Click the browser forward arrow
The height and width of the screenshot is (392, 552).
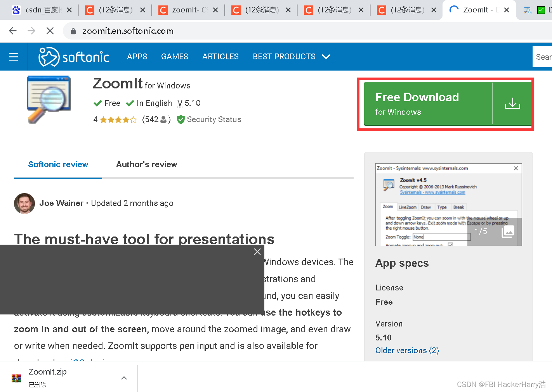pyautogui.click(x=31, y=31)
